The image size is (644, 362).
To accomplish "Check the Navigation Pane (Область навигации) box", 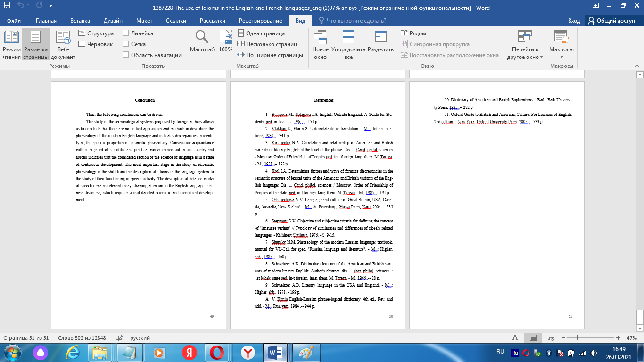I will 126,55.
